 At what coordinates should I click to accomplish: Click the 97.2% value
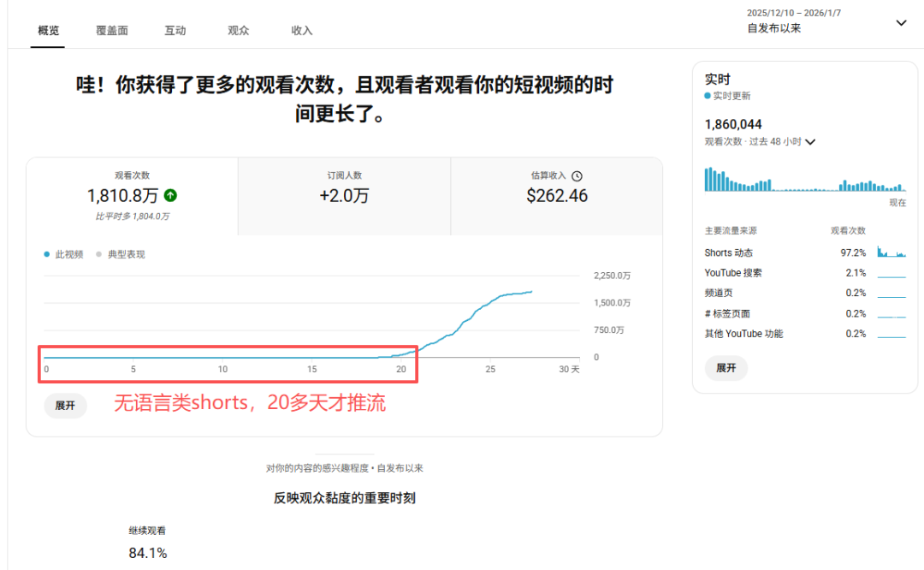(x=853, y=252)
